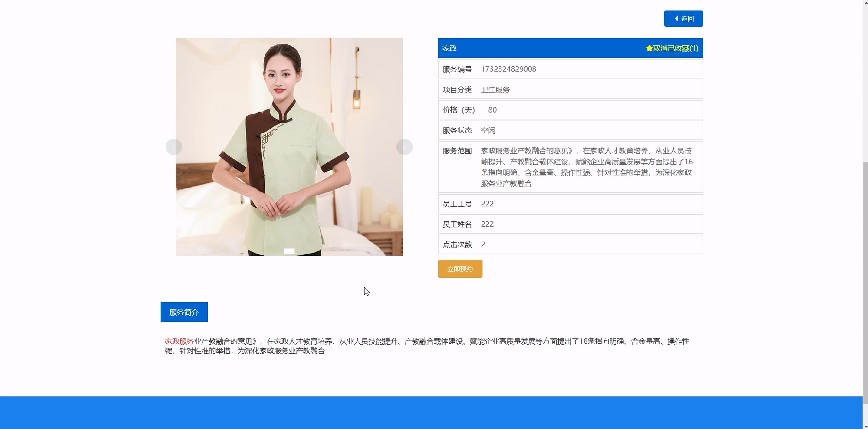Select the white carousel slide indicator
The height and width of the screenshot is (429, 868).
(x=289, y=251)
